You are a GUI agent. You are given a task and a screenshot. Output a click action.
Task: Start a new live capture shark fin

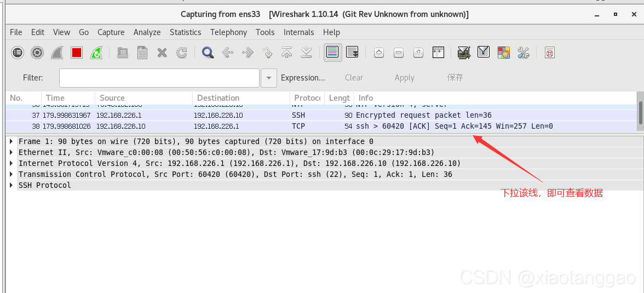click(57, 53)
